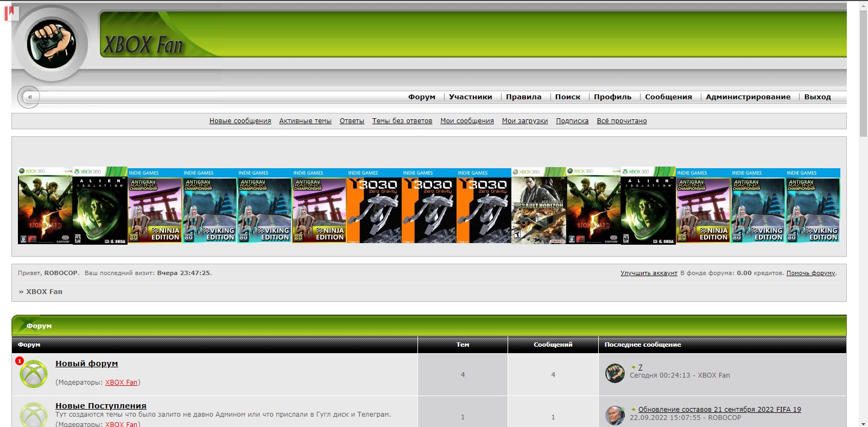Click the Новые Поступления description starting with Тут создаются
The height and width of the screenshot is (427, 868).
tap(223, 415)
